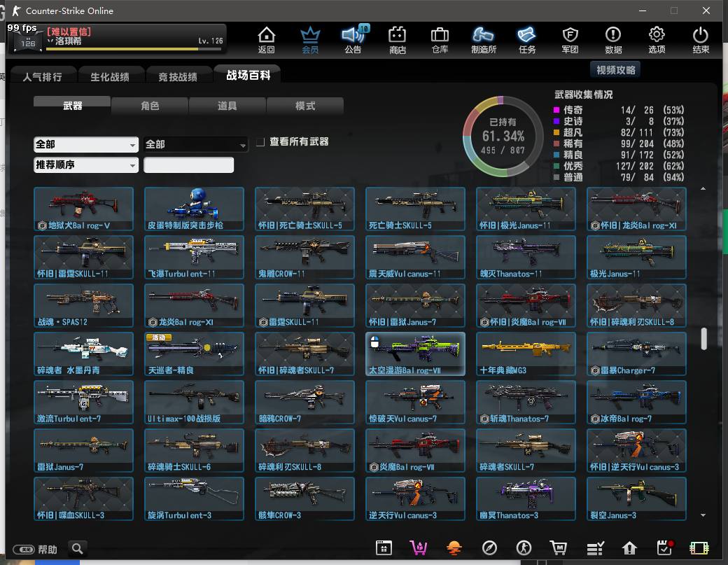728x565 pixels.
Task: Switch to 人气排行 tab
Action: click(42, 76)
